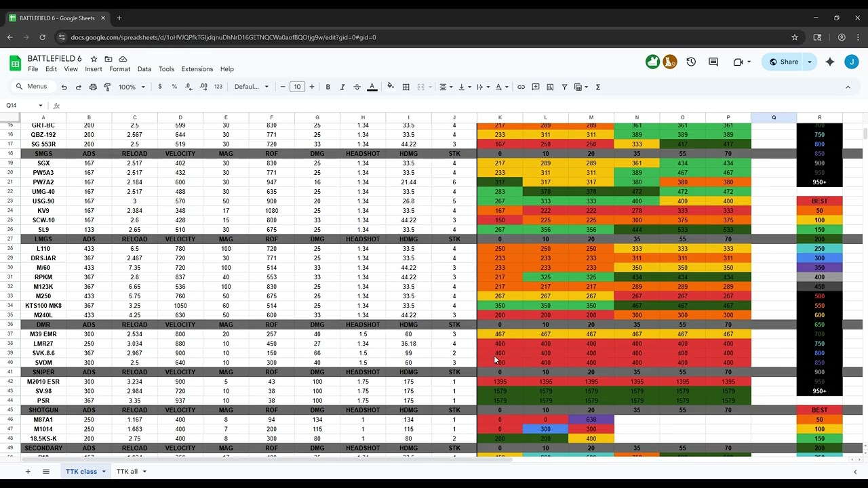Reload the browser page
The width and height of the screenshot is (868, 488).
42,37
